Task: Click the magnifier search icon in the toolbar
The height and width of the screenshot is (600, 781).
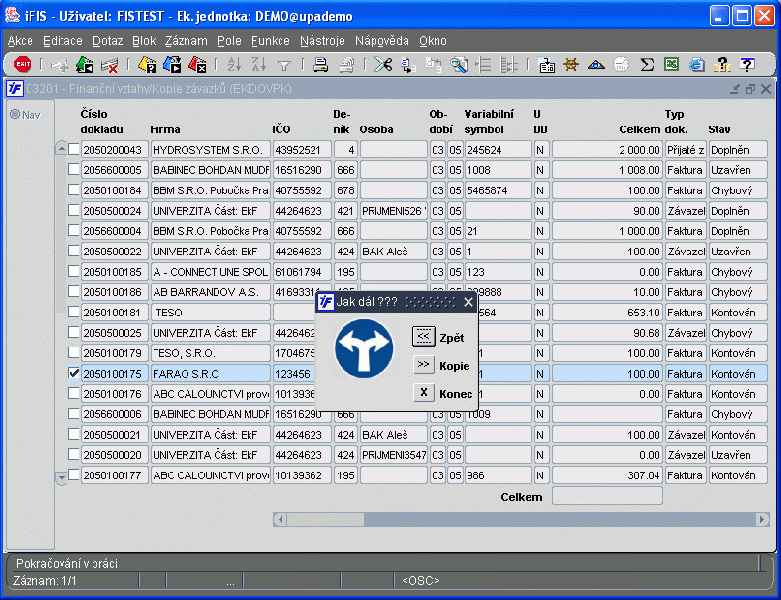Action: click(x=459, y=65)
